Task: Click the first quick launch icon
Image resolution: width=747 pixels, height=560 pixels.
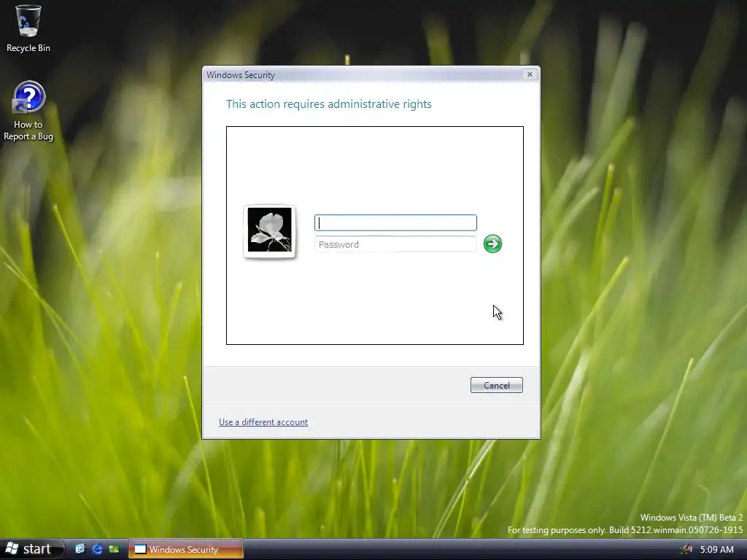Action: click(x=80, y=549)
